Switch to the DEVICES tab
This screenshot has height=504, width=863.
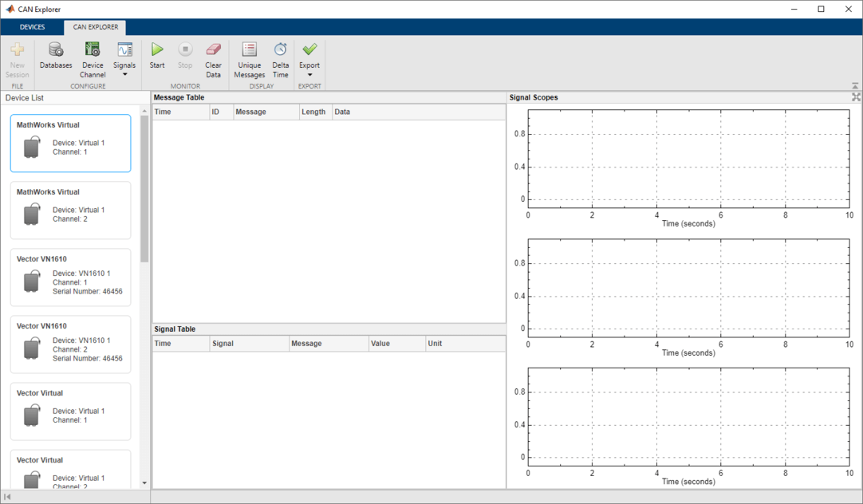pyautogui.click(x=33, y=27)
